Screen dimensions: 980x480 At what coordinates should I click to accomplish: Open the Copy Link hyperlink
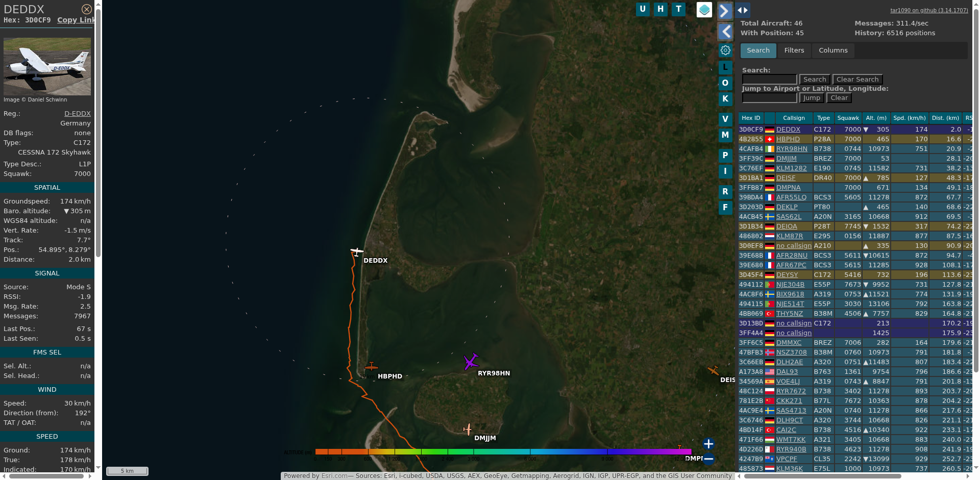[x=76, y=20]
